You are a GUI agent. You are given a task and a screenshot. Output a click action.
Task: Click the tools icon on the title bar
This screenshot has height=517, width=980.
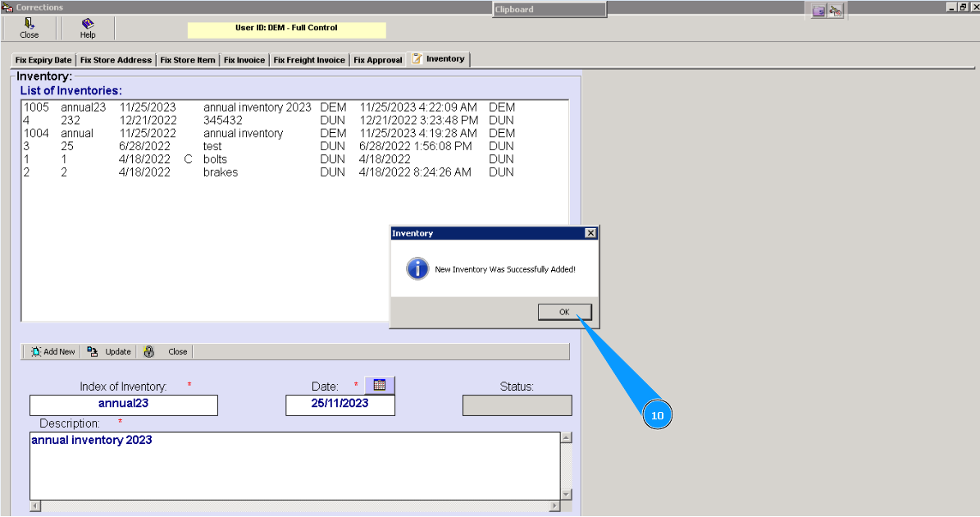coord(836,8)
